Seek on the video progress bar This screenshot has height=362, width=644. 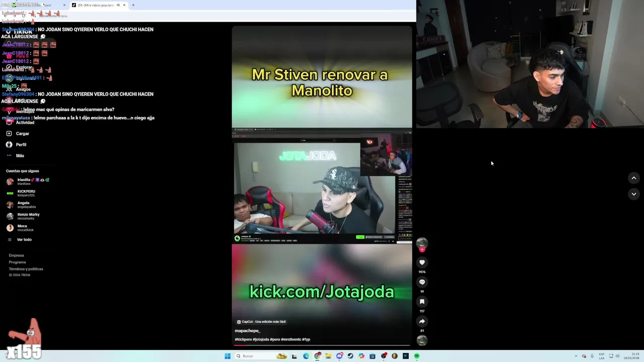(x=322, y=345)
